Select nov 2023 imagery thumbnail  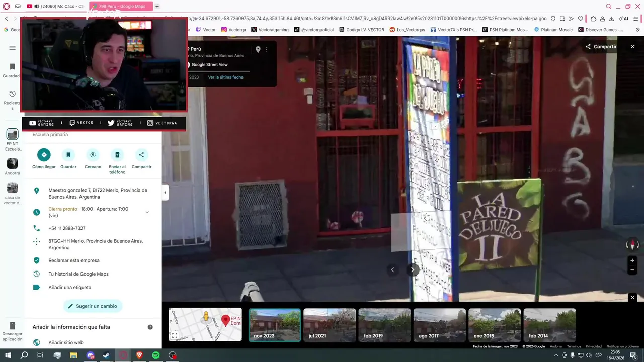(x=275, y=325)
